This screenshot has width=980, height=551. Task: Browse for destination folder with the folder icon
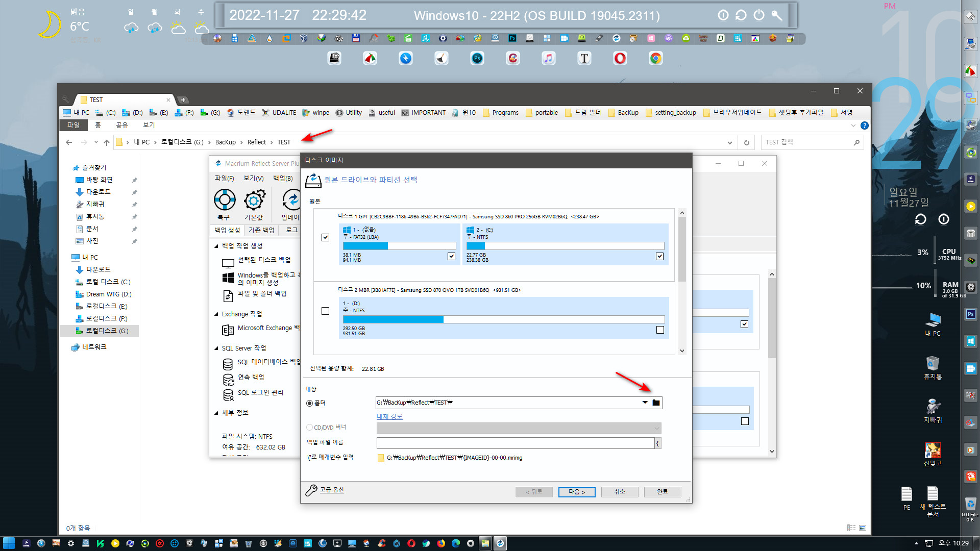(656, 403)
